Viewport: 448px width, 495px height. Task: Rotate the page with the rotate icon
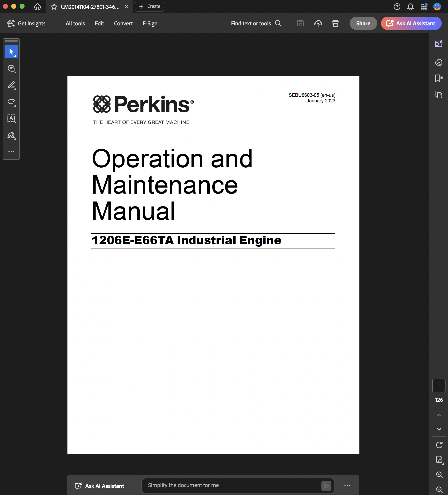pos(439,445)
